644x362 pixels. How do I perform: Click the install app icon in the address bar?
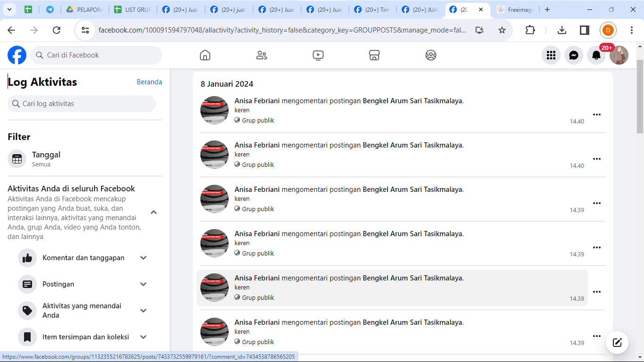point(479,30)
